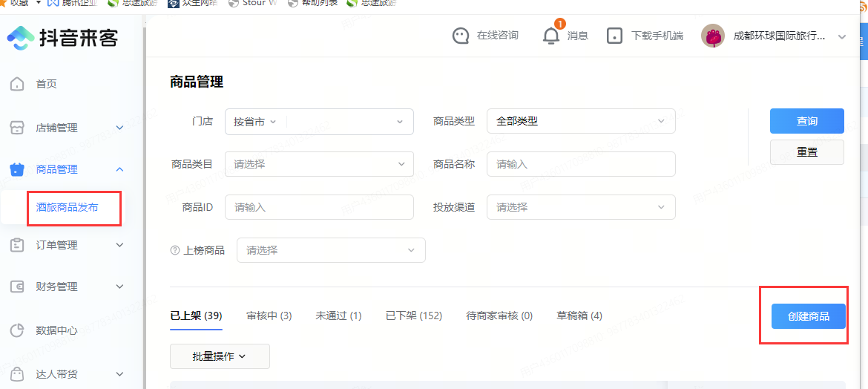Open 在线咨询 chat icon
This screenshot has width=868, height=389.
click(461, 36)
